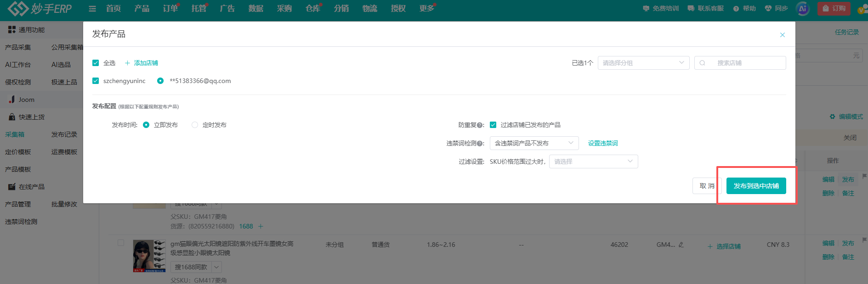Click the 取消 button
Screen dimensions: 868x284
706,186
